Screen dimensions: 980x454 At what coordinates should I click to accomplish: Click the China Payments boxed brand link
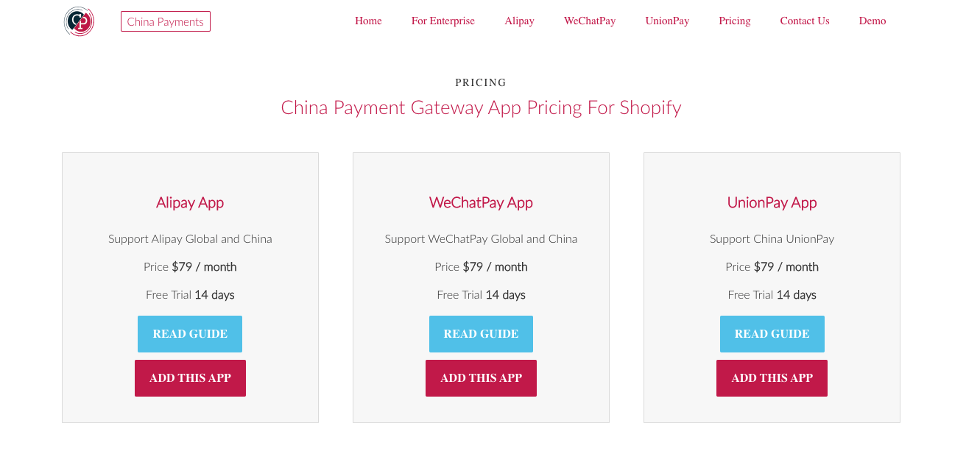point(166,21)
